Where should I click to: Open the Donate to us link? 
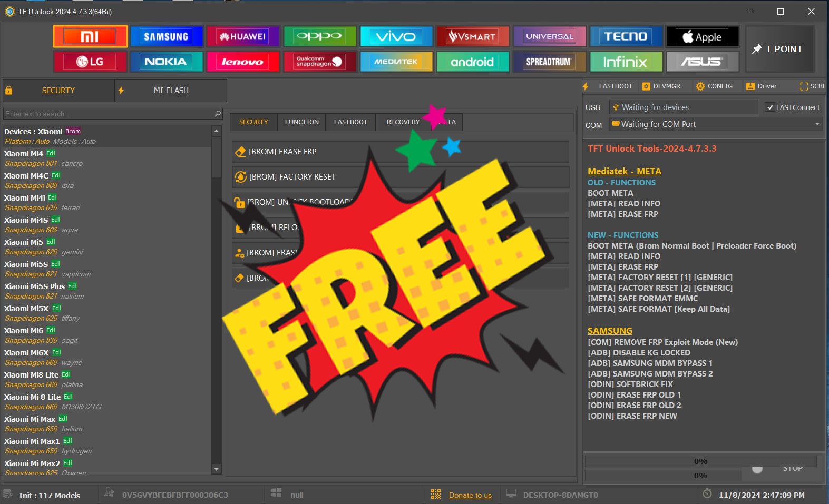(x=470, y=495)
